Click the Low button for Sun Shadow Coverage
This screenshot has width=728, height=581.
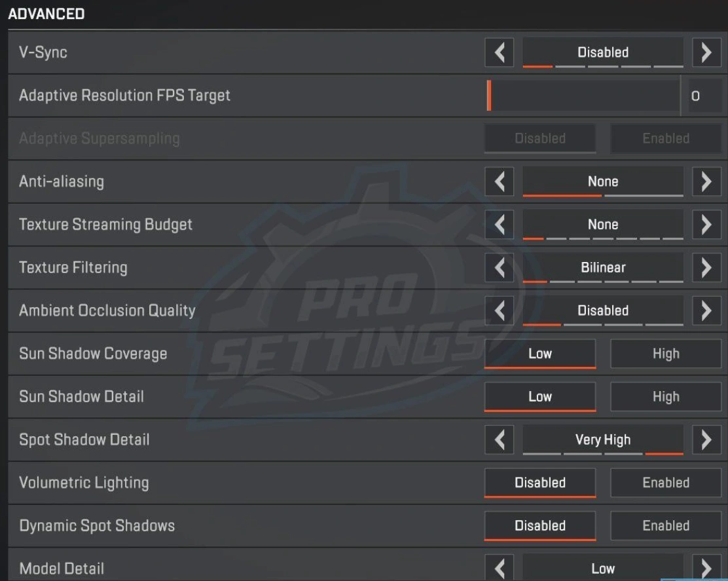(540, 354)
